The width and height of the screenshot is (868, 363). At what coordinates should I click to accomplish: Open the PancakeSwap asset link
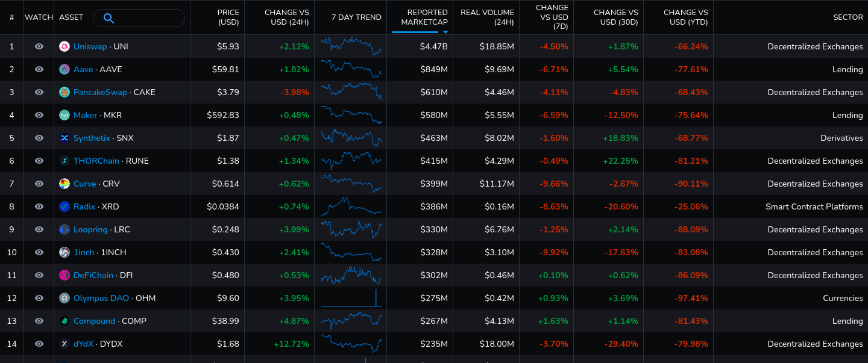pyautogui.click(x=100, y=92)
